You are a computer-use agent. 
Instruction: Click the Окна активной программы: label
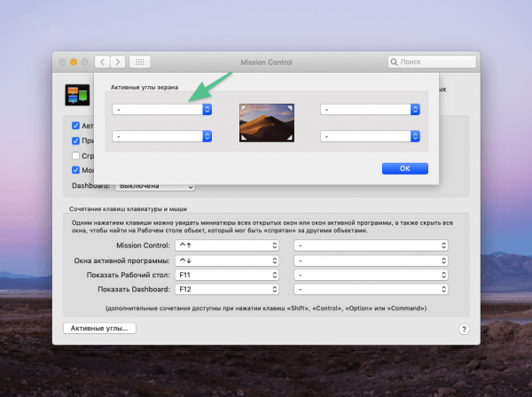point(121,261)
